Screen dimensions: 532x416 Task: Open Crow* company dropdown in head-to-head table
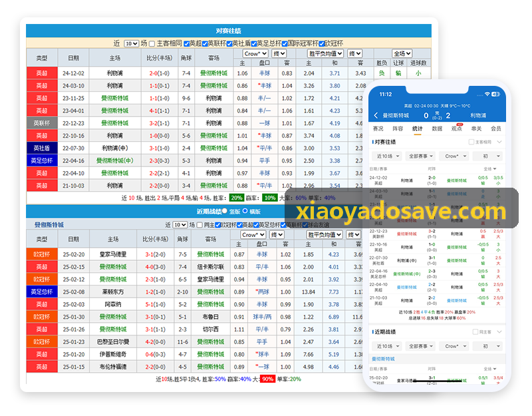tap(255, 54)
